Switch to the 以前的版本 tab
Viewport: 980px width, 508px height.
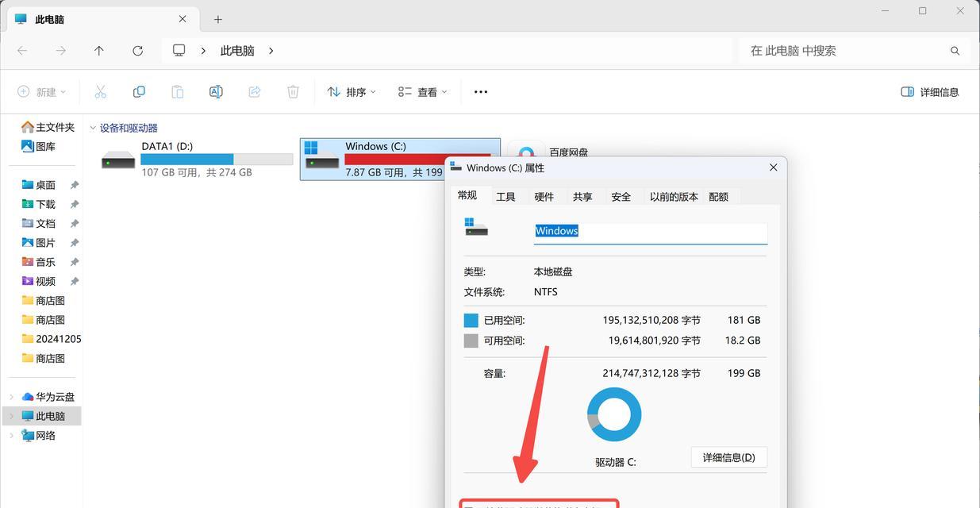674,197
